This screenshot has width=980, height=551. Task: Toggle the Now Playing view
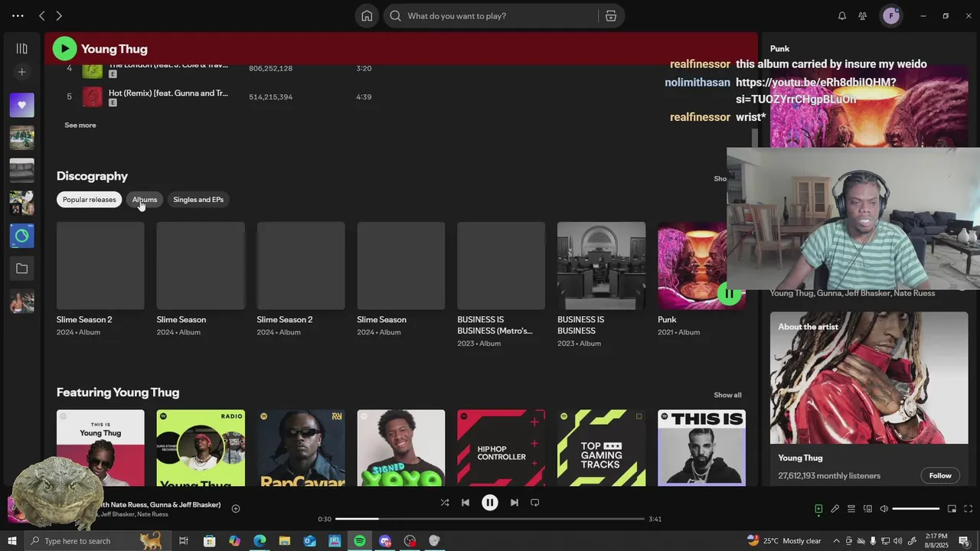click(818, 509)
